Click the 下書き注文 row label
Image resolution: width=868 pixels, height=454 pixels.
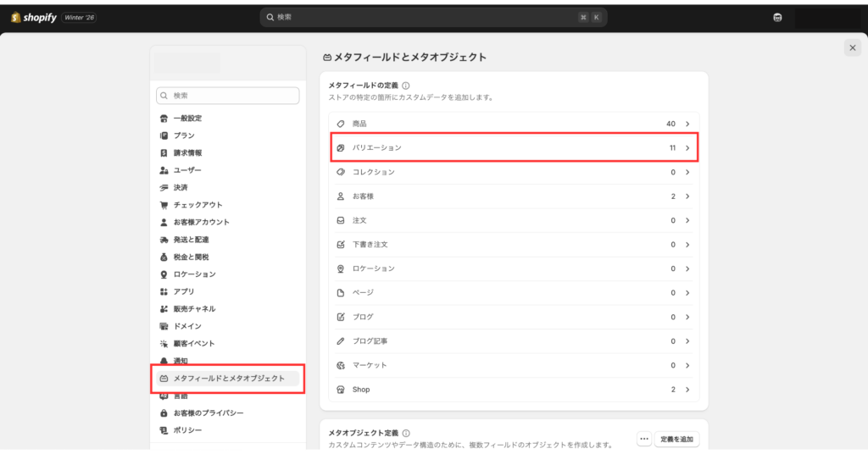coord(370,245)
